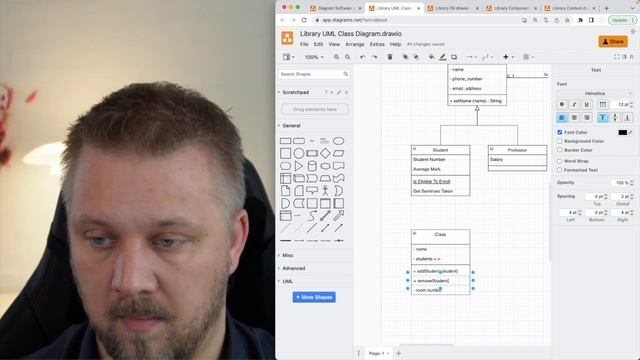Screen dimensions: 640x360
Task: Expand the Advanced shapes section
Action: click(293, 269)
